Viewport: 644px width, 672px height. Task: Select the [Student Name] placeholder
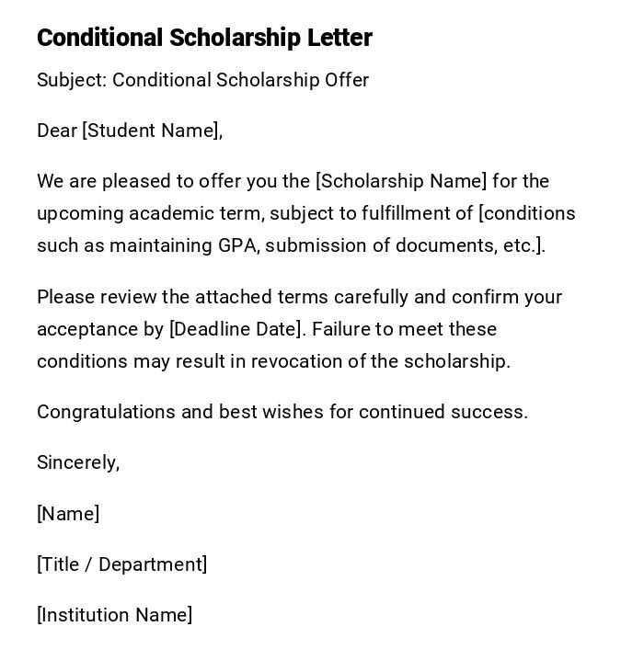pos(152,131)
